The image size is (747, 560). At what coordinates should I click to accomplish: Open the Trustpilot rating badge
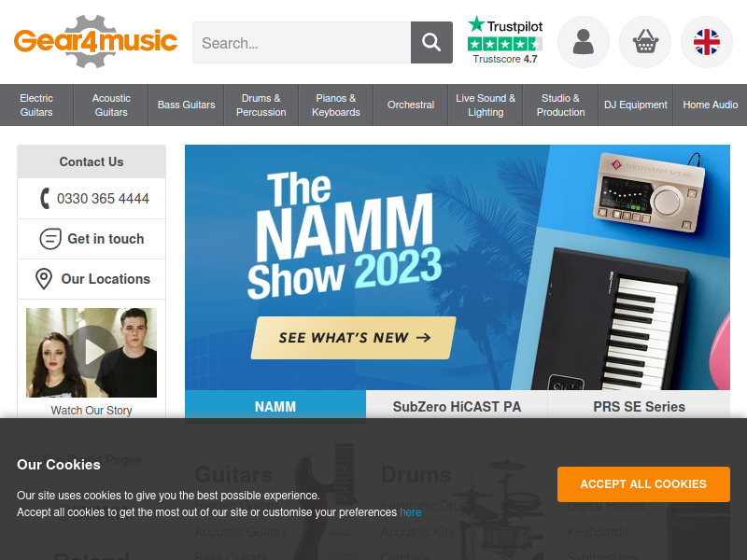(x=505, y=40)
